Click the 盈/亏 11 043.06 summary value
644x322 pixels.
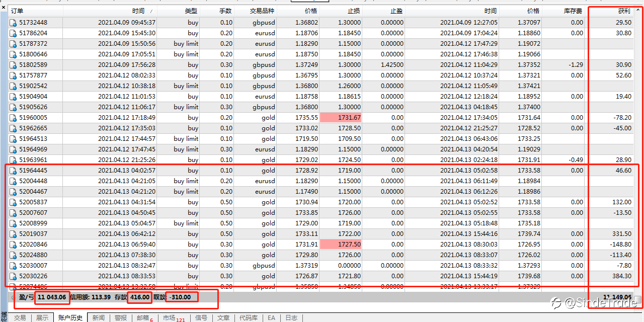click(x=52, y=297)
